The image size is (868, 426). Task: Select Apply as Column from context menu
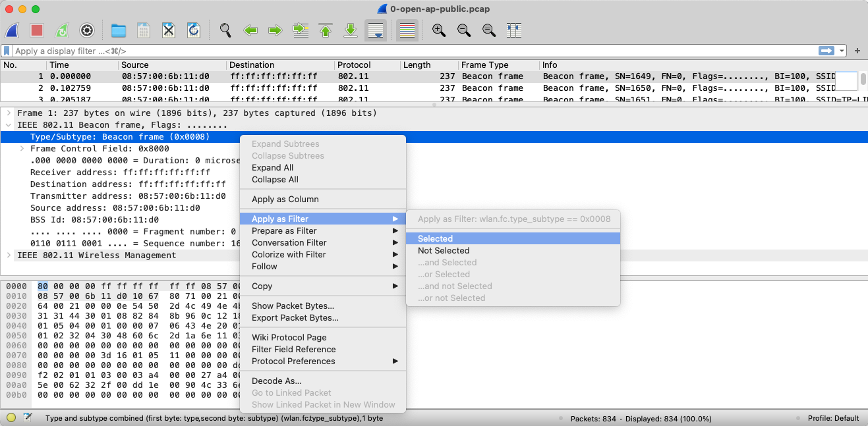point(285,200)
